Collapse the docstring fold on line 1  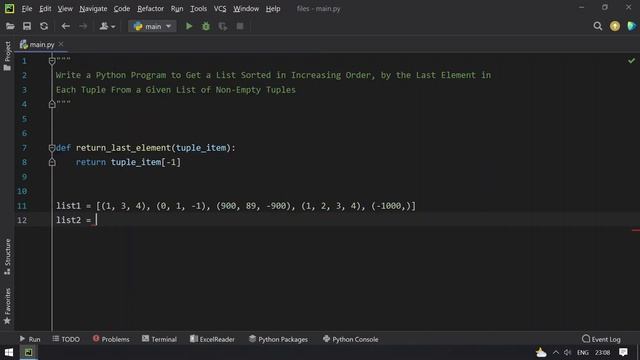pyautogui.click(x=52, y=61)
